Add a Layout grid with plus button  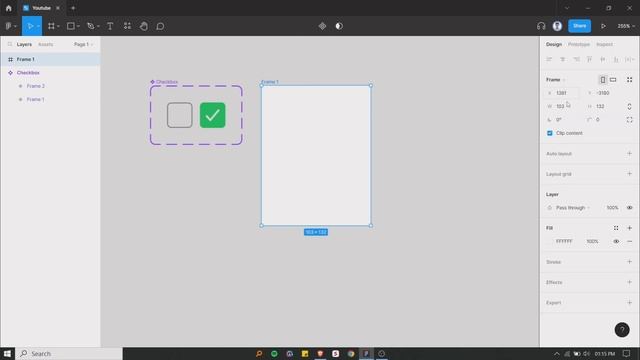[x=629, y=174]
